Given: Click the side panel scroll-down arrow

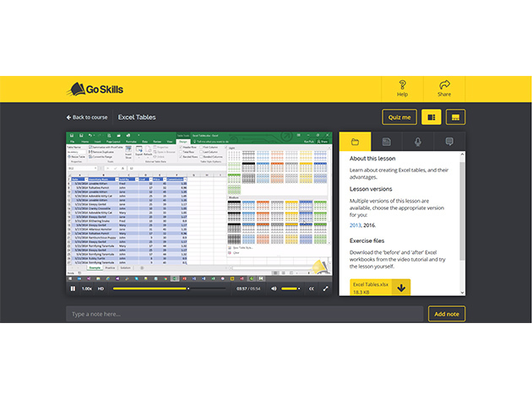Looking at the screenshot, I should (x=462, y=292).
